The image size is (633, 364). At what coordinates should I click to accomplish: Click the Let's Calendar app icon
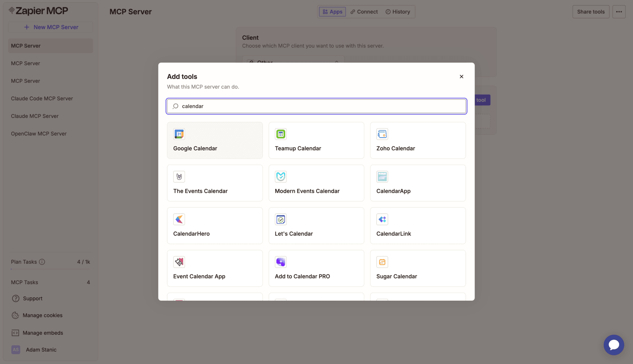click(280, 219)
